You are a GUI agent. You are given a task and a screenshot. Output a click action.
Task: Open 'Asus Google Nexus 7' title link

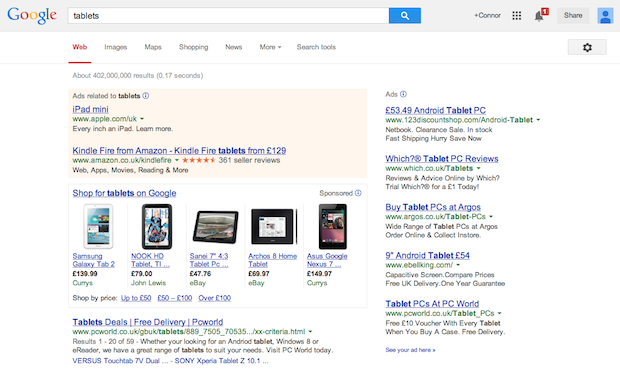[x=327, y=260]
